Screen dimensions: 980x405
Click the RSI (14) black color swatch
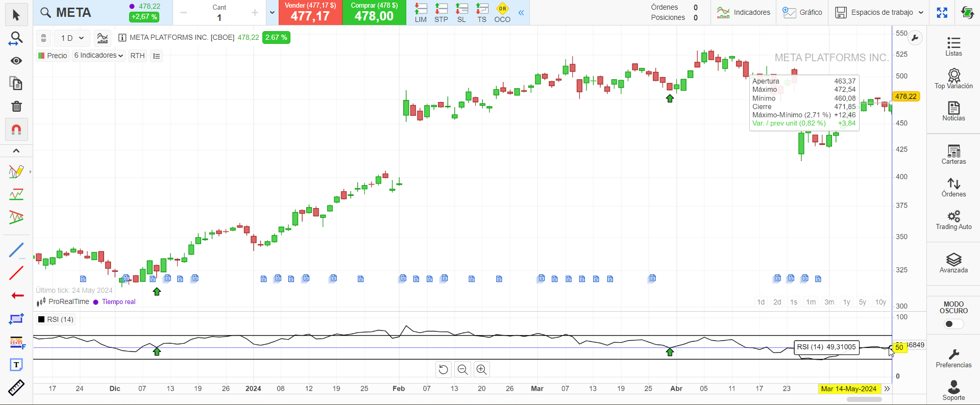coord(41,319)
